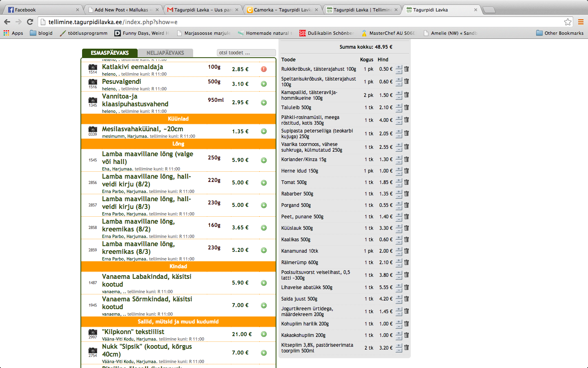Open Chrome menu hamburger icon

(581, 22)
